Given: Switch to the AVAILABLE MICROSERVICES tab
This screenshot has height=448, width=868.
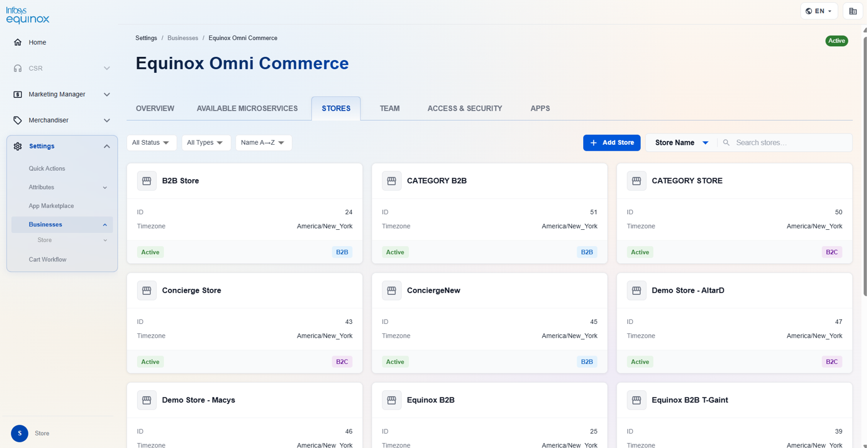Looking at the screenshot, I should coord(247,109).
